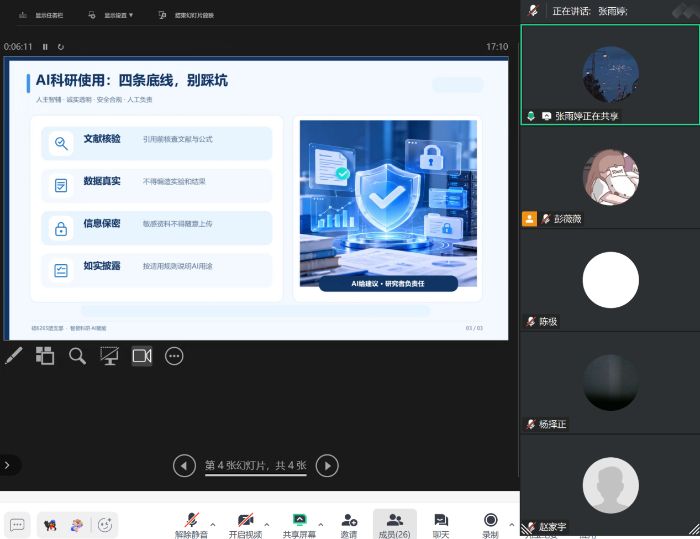Advance to the next slide arrow

(327, 466)
